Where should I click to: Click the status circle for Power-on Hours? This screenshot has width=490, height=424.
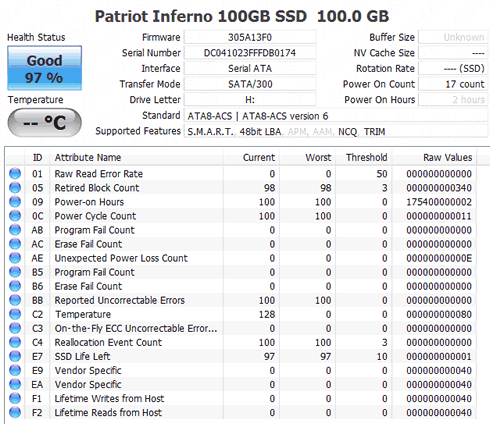(x=15, y=202)
